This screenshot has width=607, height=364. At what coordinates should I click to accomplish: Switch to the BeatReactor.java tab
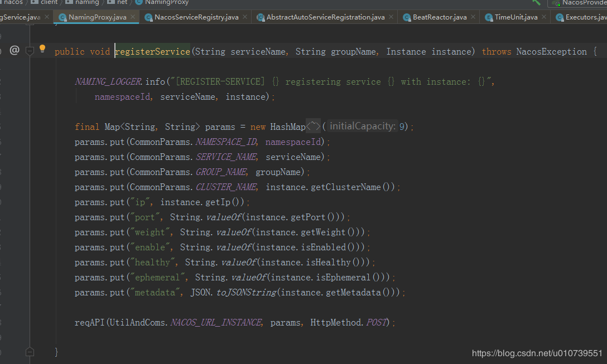[440, 17]
